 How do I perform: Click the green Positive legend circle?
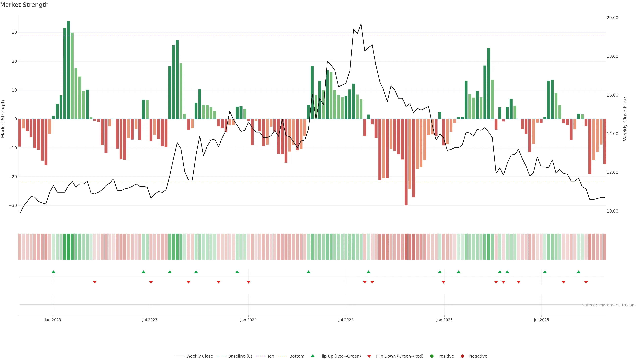[x=432, y=356]
